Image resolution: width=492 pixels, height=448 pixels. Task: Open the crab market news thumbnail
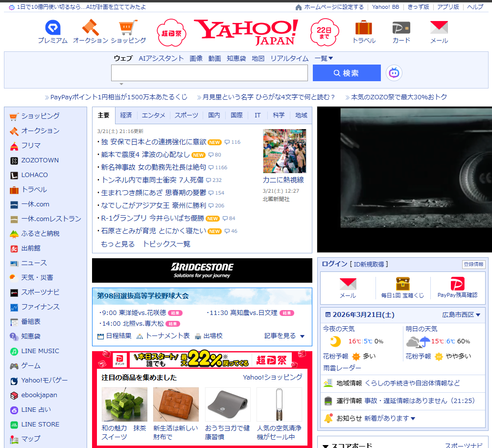coord(284,151)
